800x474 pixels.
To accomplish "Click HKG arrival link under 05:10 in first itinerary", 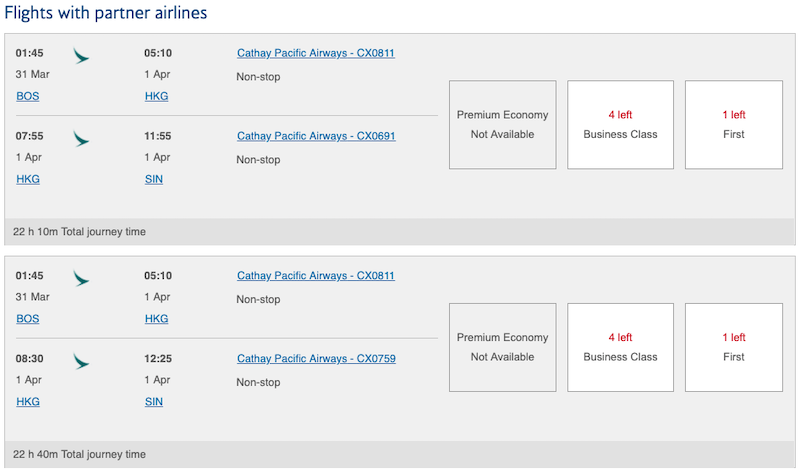I will [x=156, y=96].
